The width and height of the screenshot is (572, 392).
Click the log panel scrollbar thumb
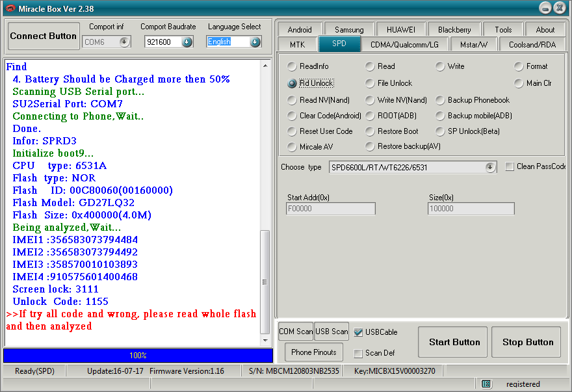click(265, 281)
